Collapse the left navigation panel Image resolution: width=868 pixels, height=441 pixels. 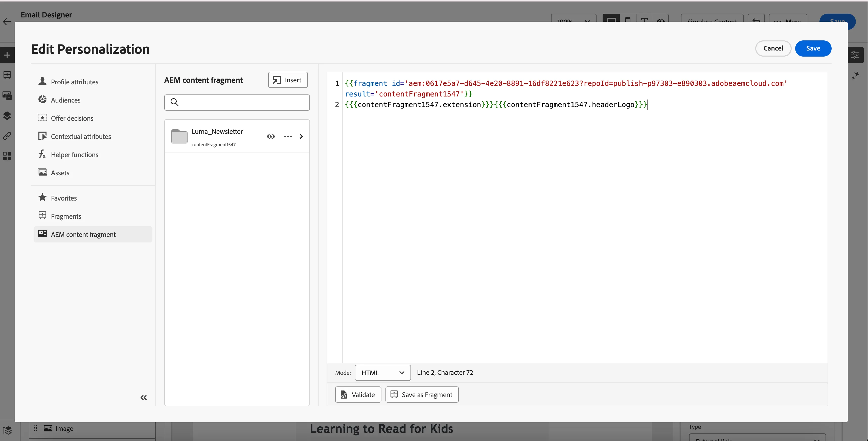click(144, 398)
